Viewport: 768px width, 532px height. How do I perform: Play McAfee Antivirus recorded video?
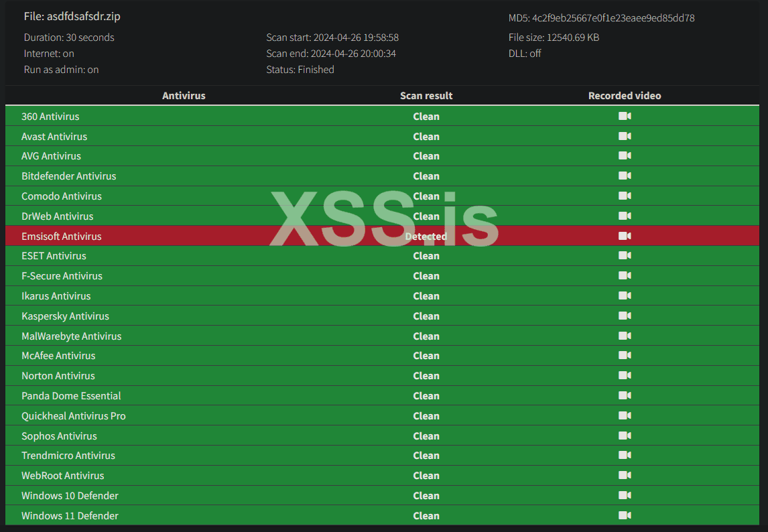tap(625, 356)
